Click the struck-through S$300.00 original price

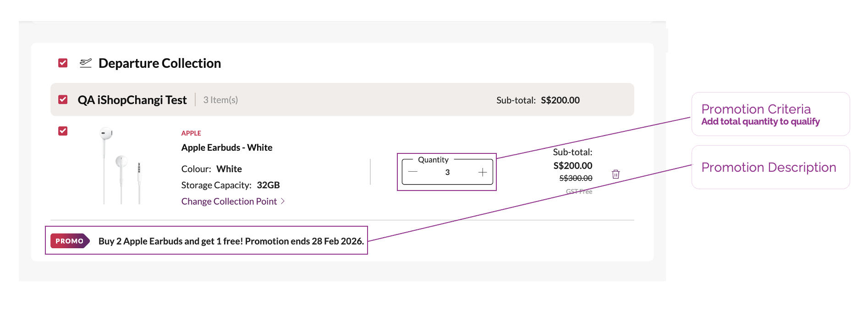576,178
